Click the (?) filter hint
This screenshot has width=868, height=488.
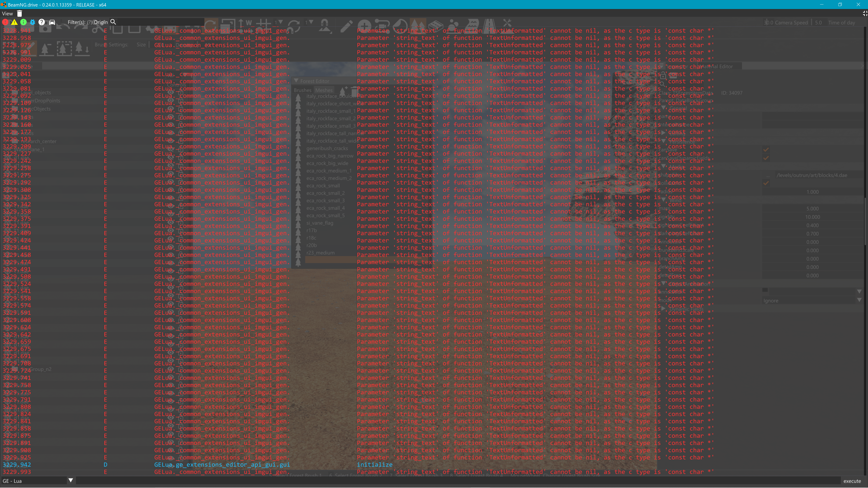point(90,22)
